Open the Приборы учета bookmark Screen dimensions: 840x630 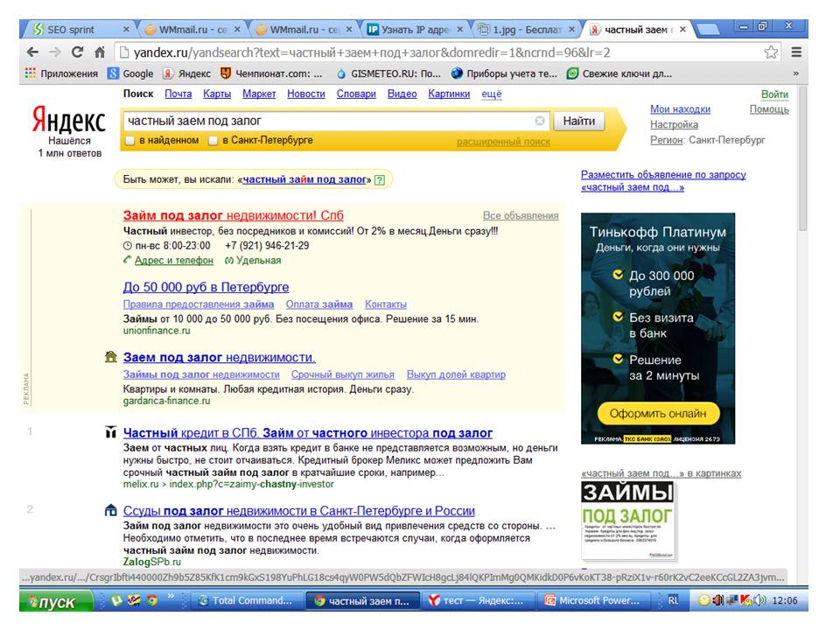point(504,73)
